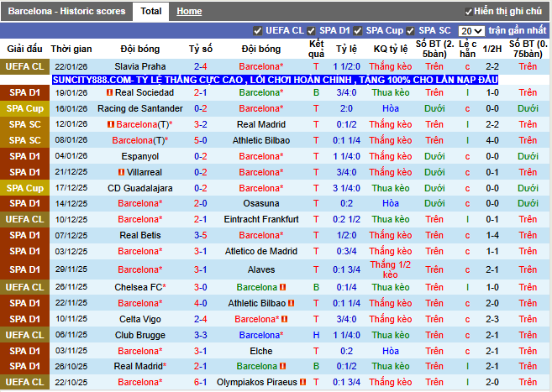Click red card icon beside Real Sociedad
Screen dimensions: 552x392
(109, 92)
